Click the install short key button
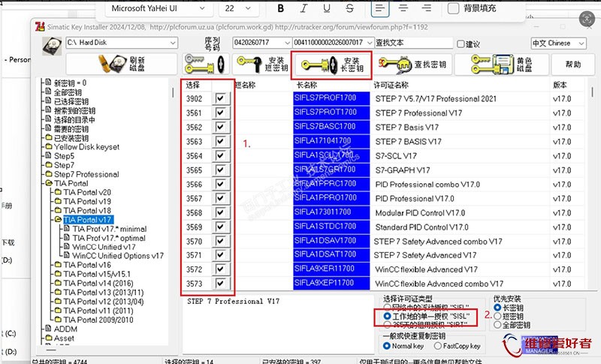601x364 pixels. coord(261,64)
